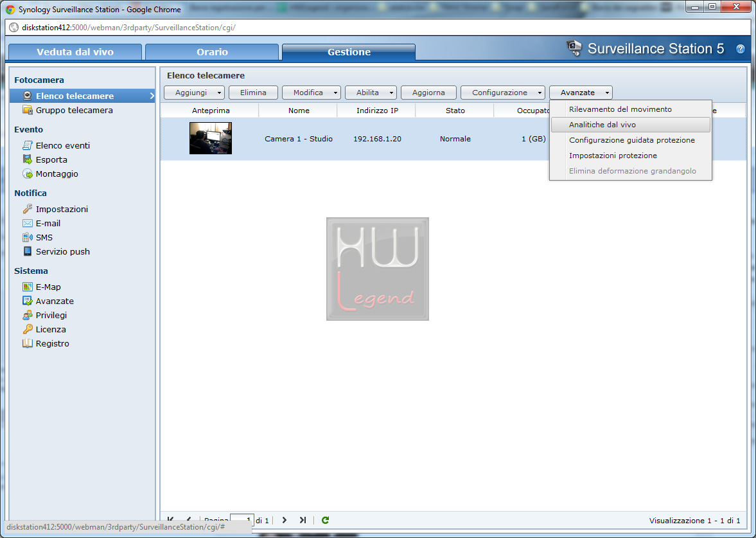Click the Elimina button
Image resolution: width=756 pixels, height=538 pixels.
253,93
